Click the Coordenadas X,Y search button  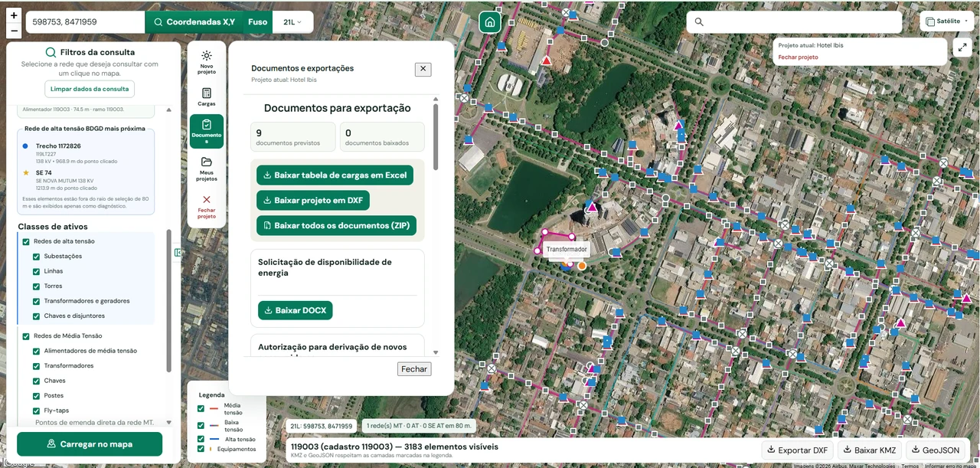pos(194,22)
